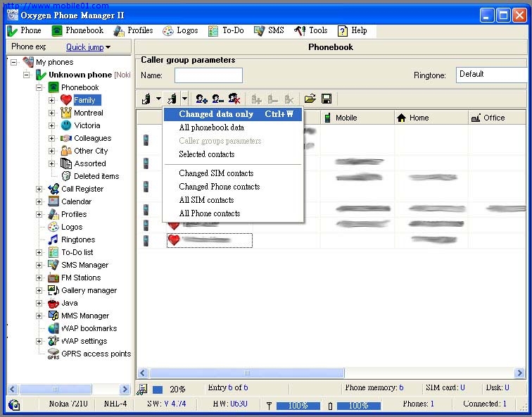This screenshot has width=532, height=417.
Task: Expand the MMS Manager tree node
Action: pyautogui.click(x=39, y=316)
